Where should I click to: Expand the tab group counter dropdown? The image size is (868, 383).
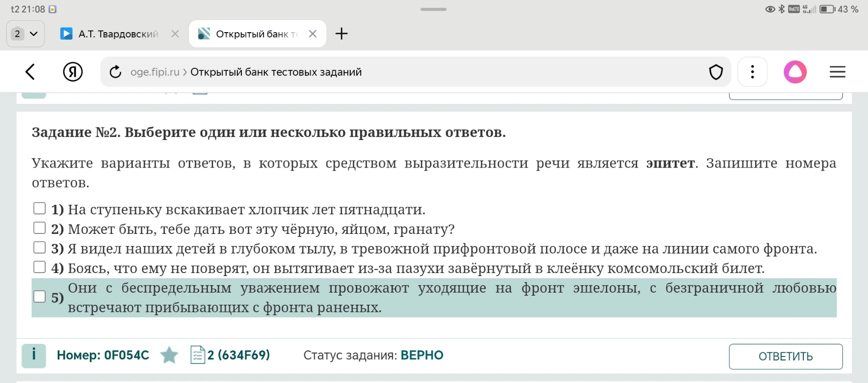click(25, 34)
